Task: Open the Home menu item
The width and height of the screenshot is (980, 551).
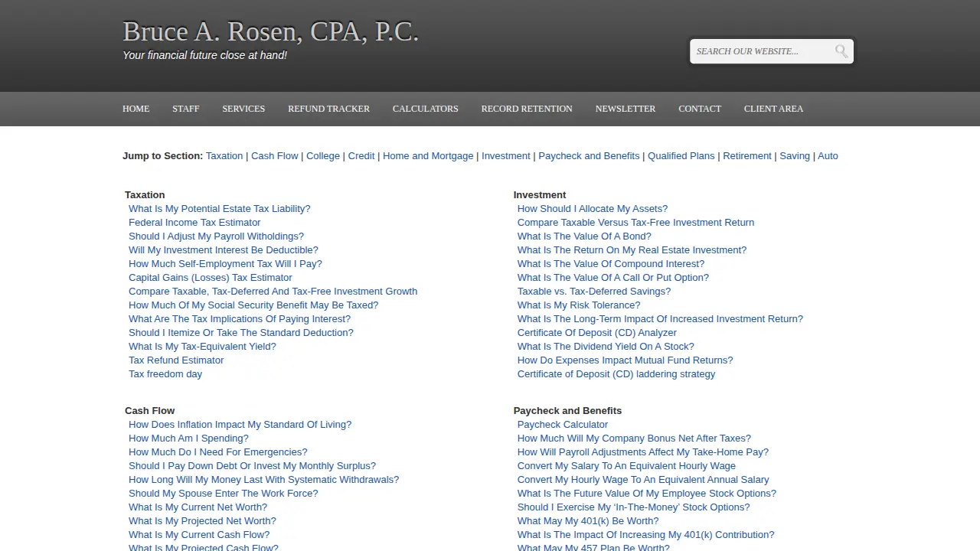Action: (x=136, y=109)
